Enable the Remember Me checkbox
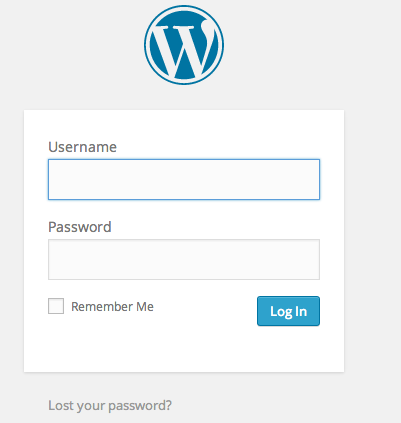The height and width of the screenshot is (423, 401). point(56,306)
